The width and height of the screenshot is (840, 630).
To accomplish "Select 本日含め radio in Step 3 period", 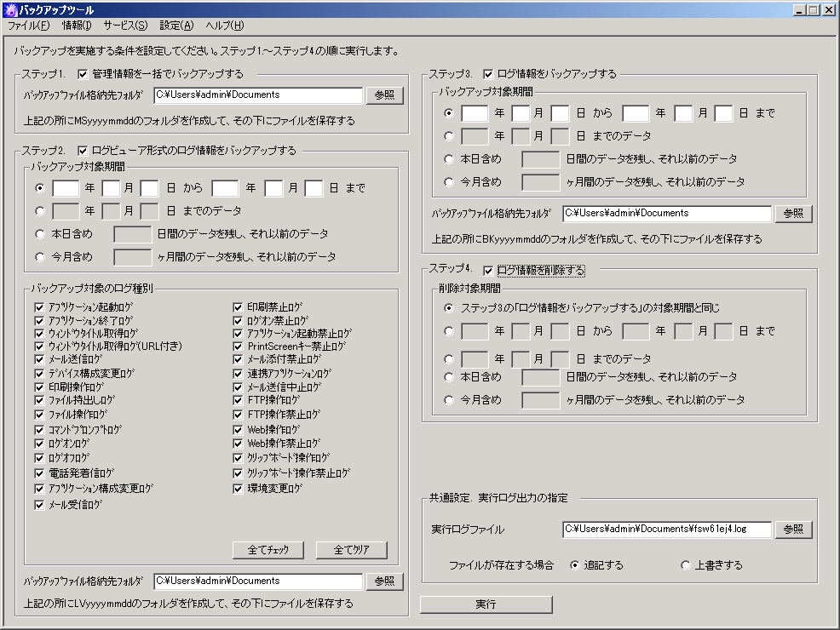I will pyautogui.click(x=449, y=158).
